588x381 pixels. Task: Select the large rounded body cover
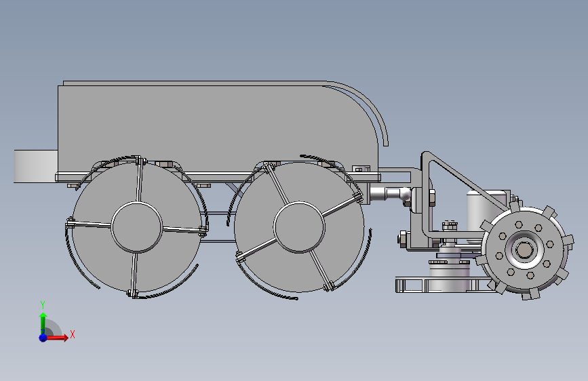coord(218,127)
